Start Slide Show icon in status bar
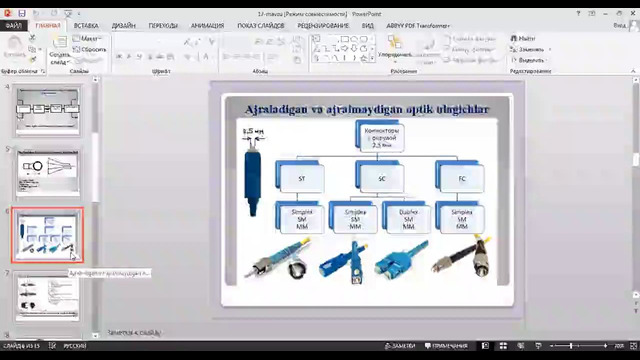Viewport: 640px width, 360px height. (538, 346)
